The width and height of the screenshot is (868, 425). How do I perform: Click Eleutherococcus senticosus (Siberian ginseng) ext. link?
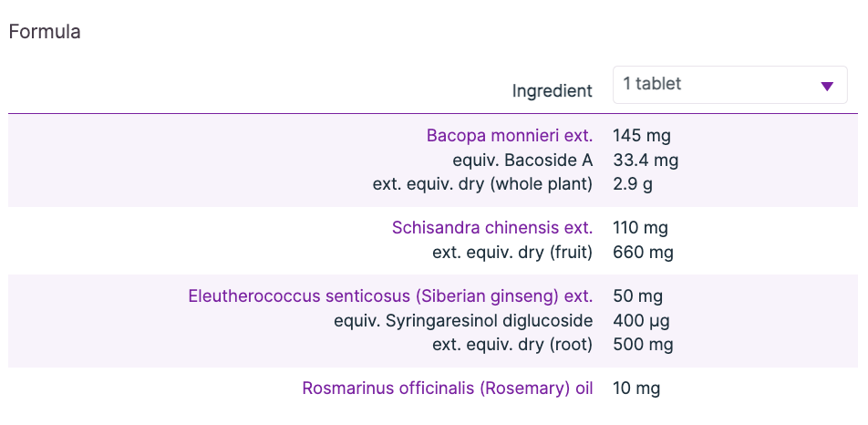(x=390, y=296)
